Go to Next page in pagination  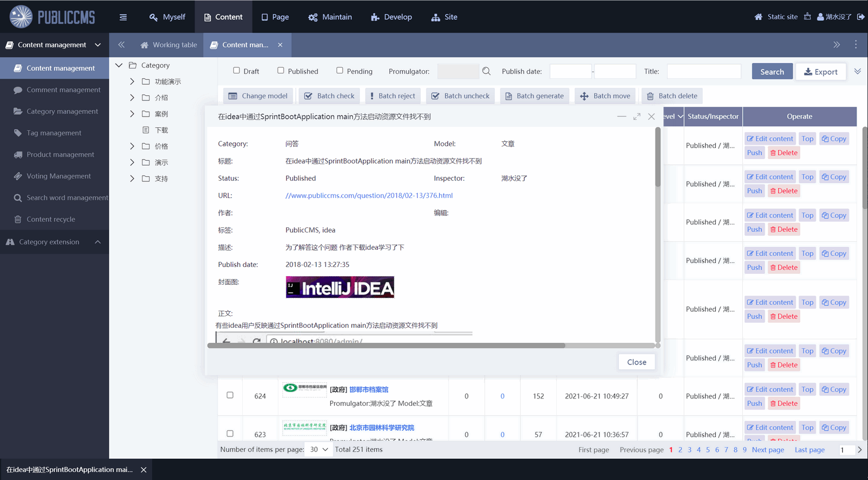point(768,450)
